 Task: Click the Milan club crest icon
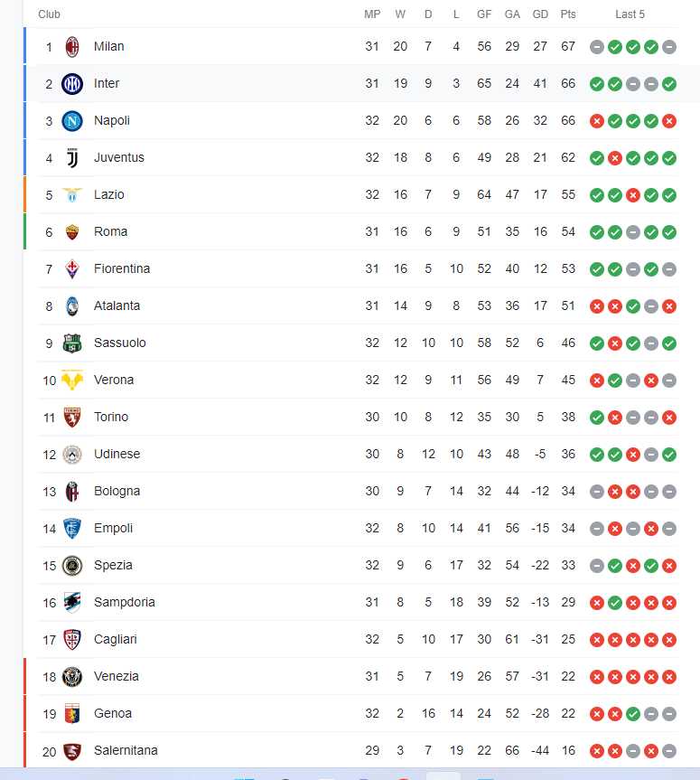click(72, 47)
